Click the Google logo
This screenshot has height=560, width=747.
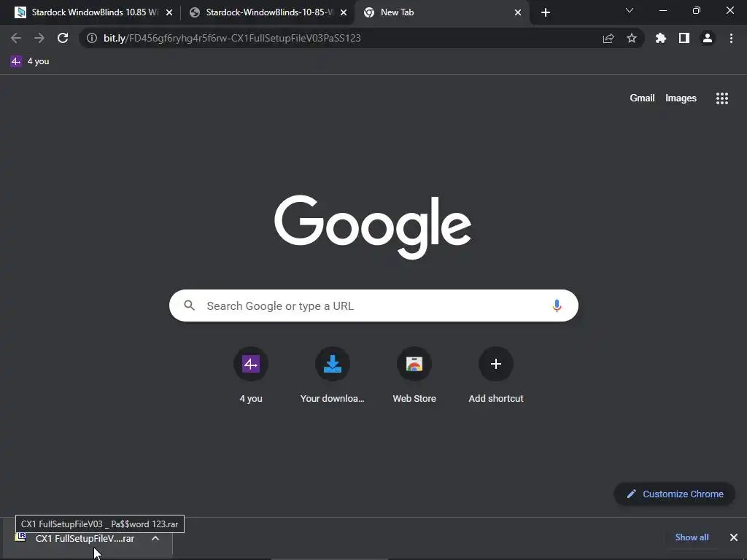pos(373,226)
